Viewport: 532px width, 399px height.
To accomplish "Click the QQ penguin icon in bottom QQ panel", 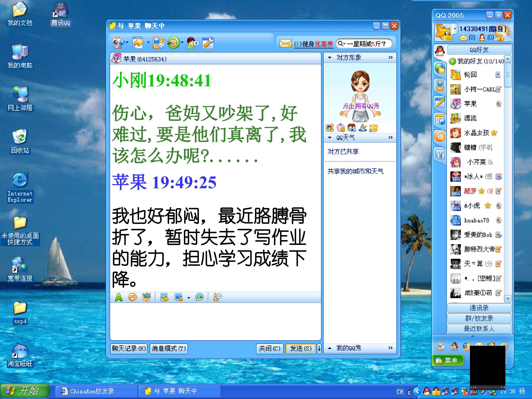I will 454,347.
